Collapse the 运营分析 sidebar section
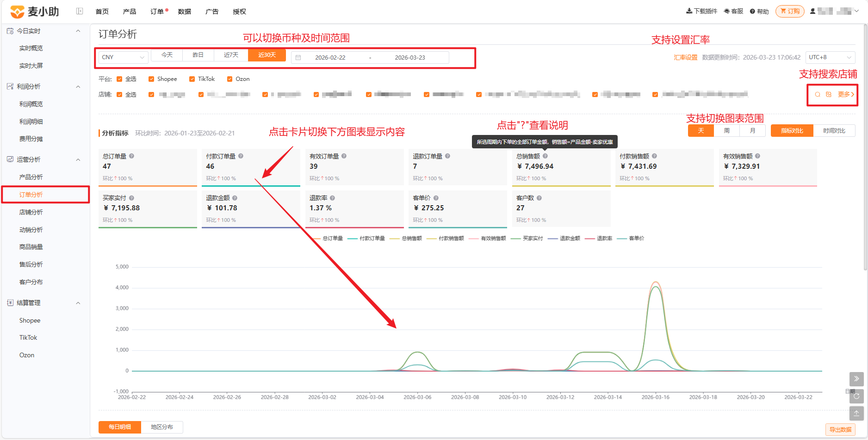Screen dimensions: 868x440 point(78,159)
